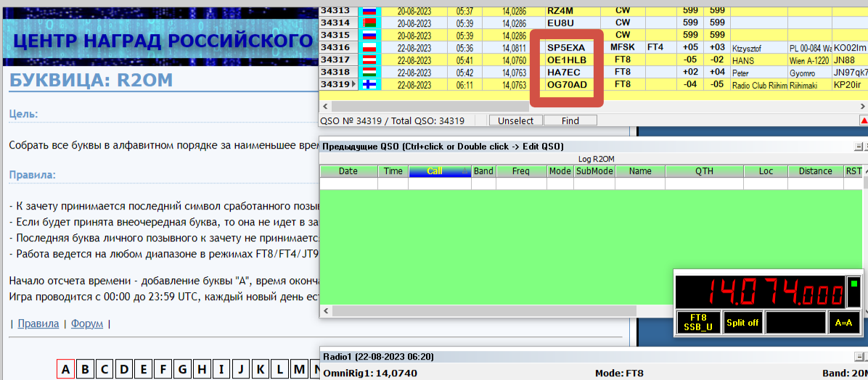Open the Форум link
Screen dimensions: 868x380
pyautogui.click(x=88, y=324)
